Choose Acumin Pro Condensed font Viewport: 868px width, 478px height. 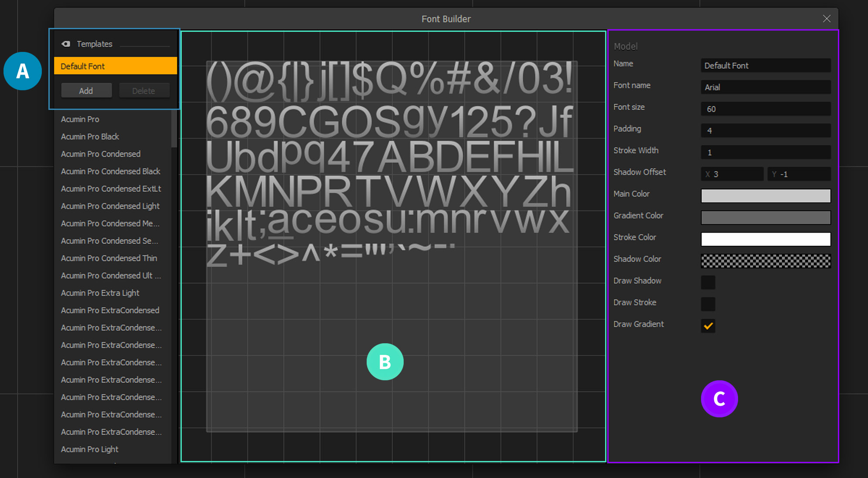tap(101, 154)
